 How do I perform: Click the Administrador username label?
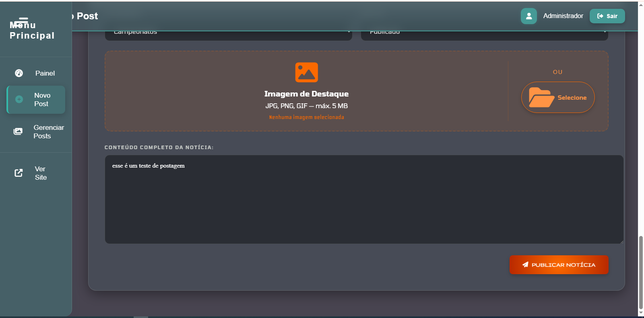tap(563, 16)
